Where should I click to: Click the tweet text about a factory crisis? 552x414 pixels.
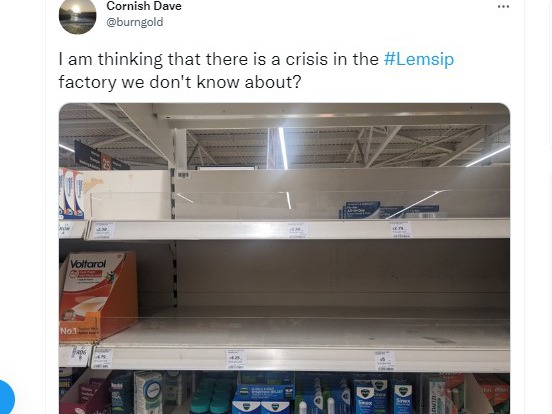click(x=256, y=70)
